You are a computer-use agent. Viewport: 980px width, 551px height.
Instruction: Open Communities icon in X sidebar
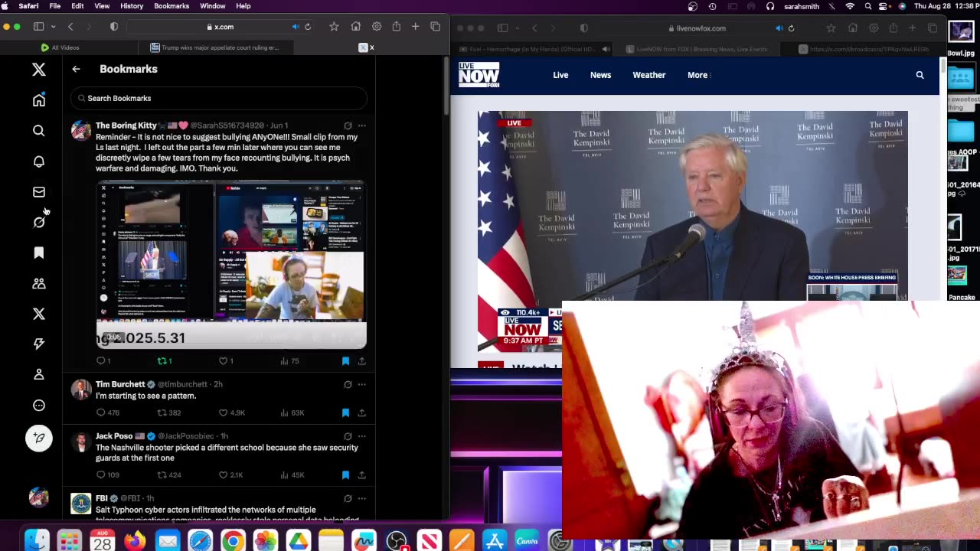39,283
